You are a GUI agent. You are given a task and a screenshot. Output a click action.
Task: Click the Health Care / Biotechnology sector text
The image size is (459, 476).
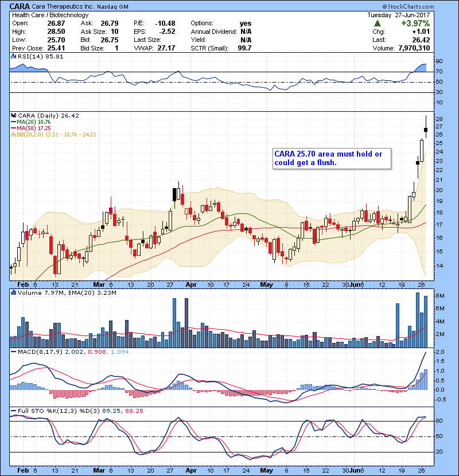pos(50,15)
